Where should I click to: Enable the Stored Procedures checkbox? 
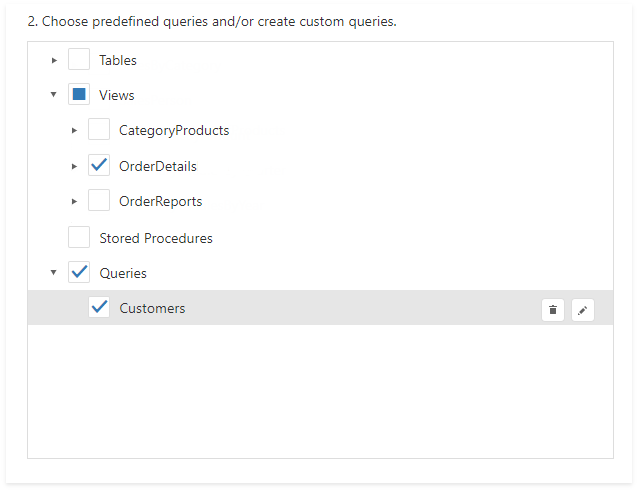click(x=79, y=238)
